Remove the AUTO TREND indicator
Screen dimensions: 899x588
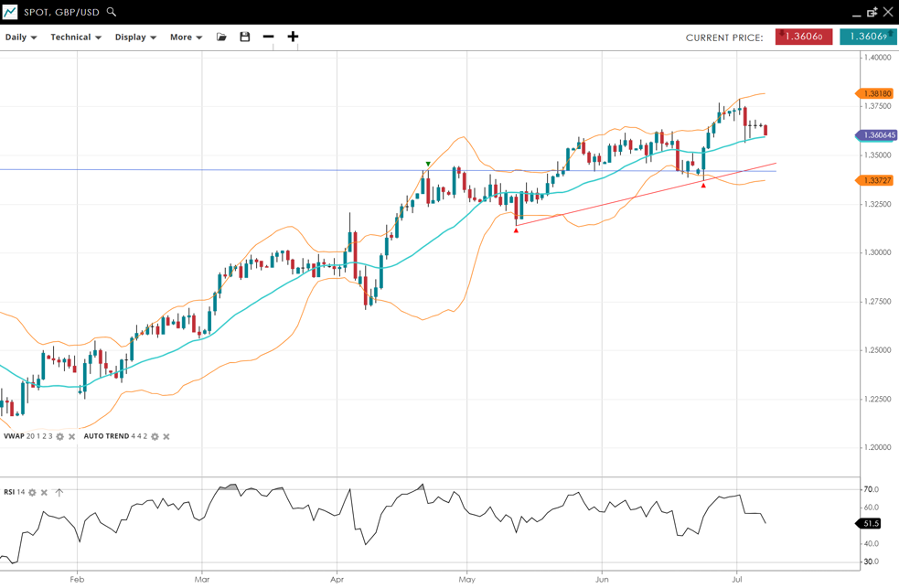pyautogui.click(x=166, y=437)
